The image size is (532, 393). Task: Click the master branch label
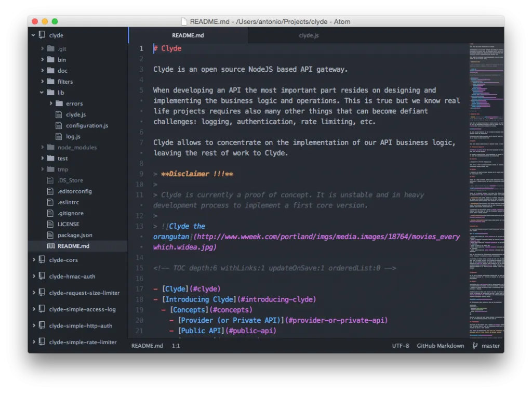490,346
